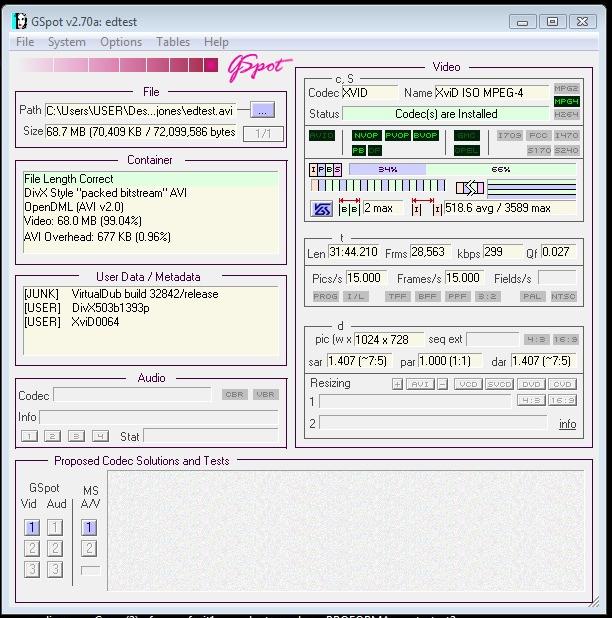Image resolution: width=612 pixels, height=618 pixels.
Task: Click the MPG4 indicator
Action: [566, 101]
